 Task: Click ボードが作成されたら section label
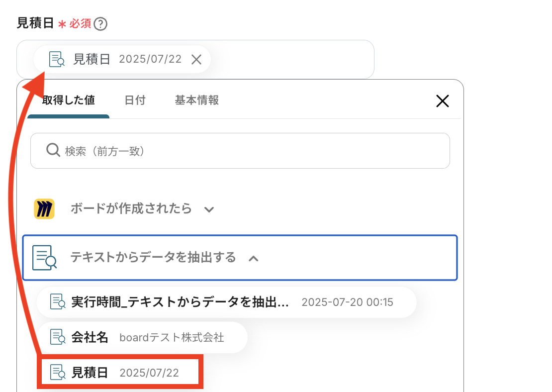(131, 208)
